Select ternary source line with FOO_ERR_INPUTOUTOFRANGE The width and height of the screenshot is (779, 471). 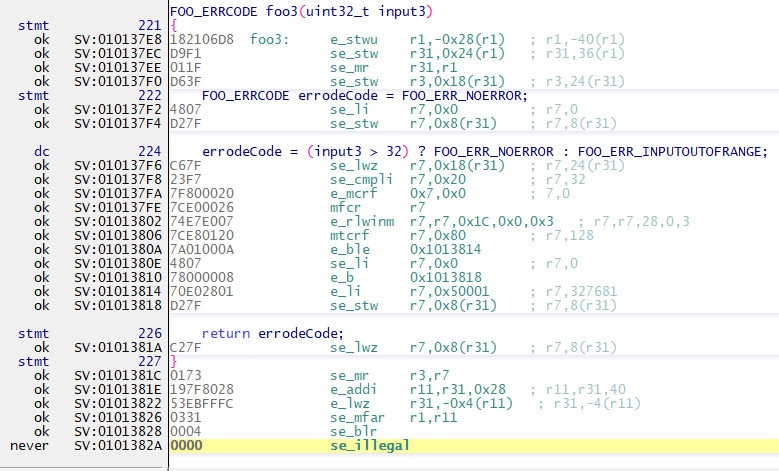point(485,152)
